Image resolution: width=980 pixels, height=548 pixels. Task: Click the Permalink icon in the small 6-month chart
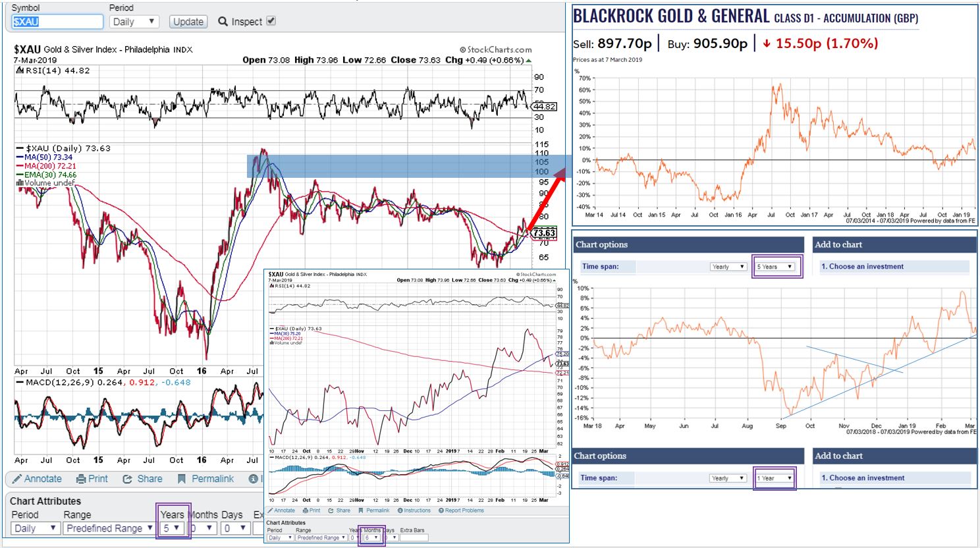pos(361,510)
